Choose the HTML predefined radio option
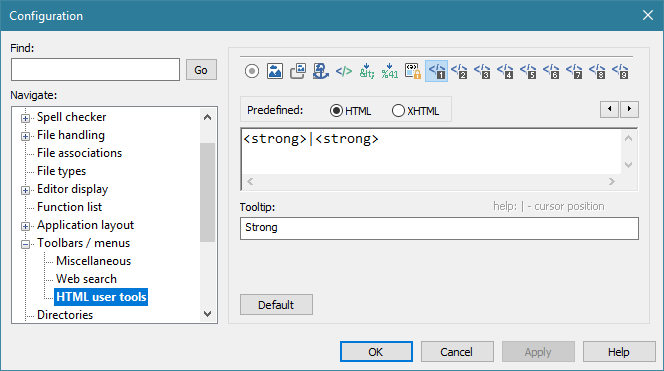Image resolution: width=664 pixels, height=371 pixels. tap(350, 111)
